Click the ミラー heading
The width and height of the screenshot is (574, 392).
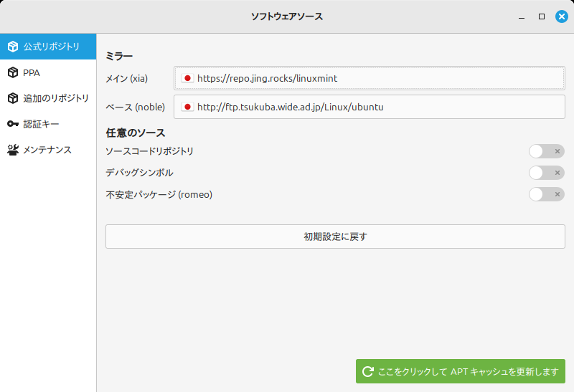coord(119,56)
